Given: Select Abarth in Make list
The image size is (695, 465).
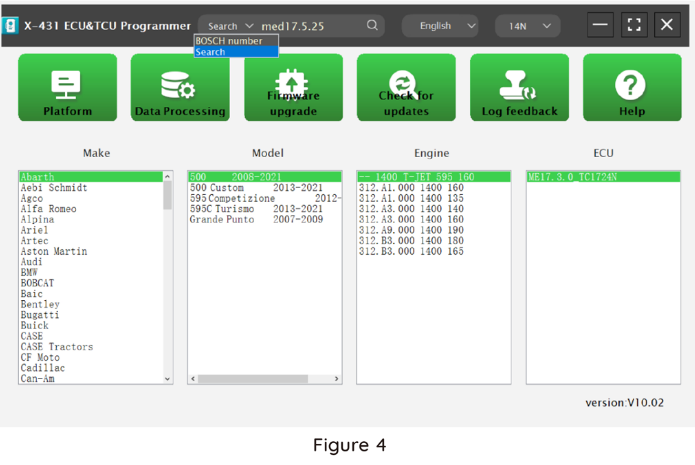Looking at the screenshot, I should 91,177.
